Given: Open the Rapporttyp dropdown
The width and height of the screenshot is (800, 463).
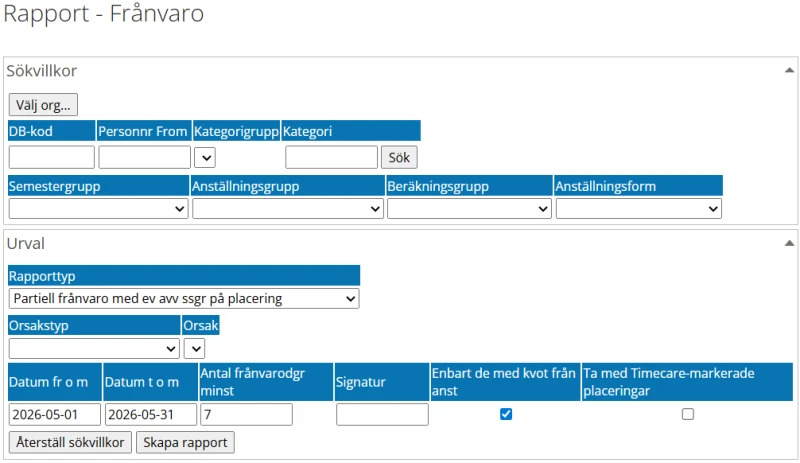Looking at the screenshot, I should coord(184,298).
